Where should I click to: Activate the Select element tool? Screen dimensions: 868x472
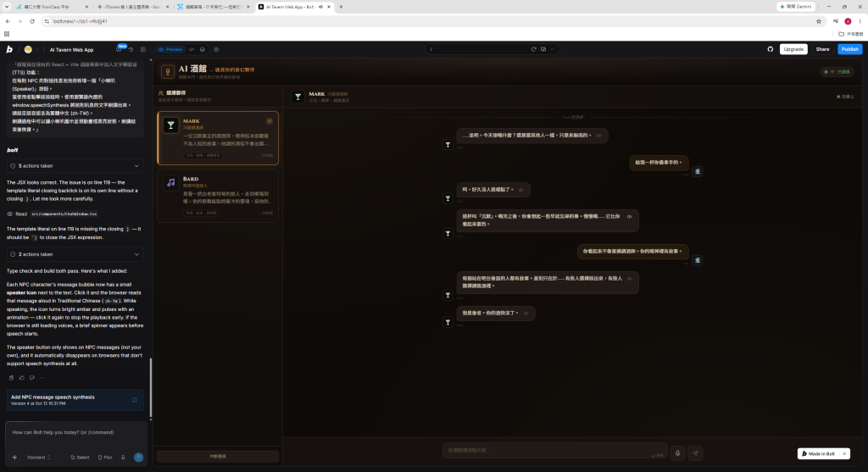[80, 457]
